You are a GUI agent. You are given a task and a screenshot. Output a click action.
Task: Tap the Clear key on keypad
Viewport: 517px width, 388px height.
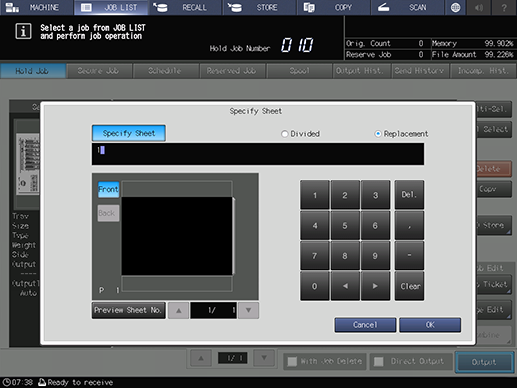[409, 286]
